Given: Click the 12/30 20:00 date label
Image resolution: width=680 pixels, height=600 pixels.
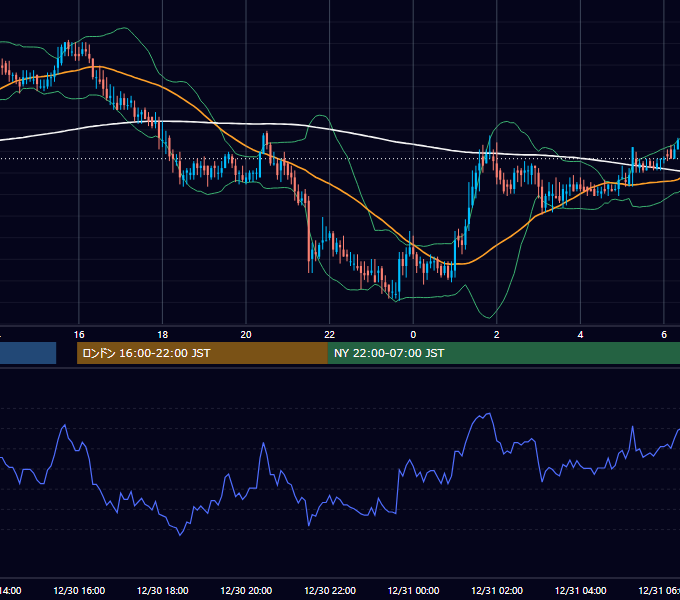Looking at the screenshot, I should (246, 590).
